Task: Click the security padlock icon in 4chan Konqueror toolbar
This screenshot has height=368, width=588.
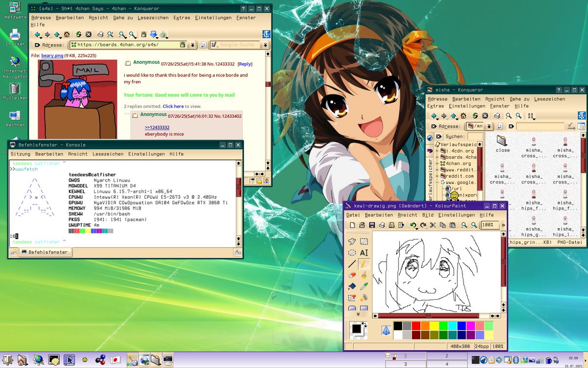Action: [x=144, y=34]
